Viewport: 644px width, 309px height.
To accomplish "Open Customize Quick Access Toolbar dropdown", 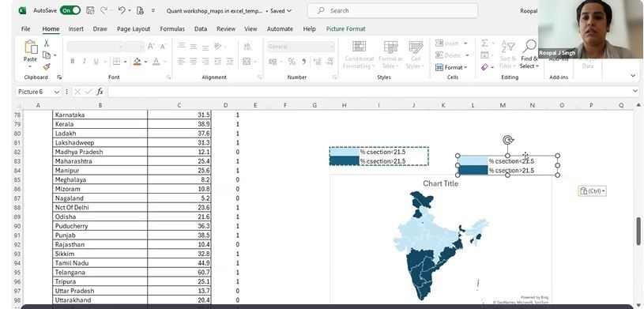I will coord(153,11).
